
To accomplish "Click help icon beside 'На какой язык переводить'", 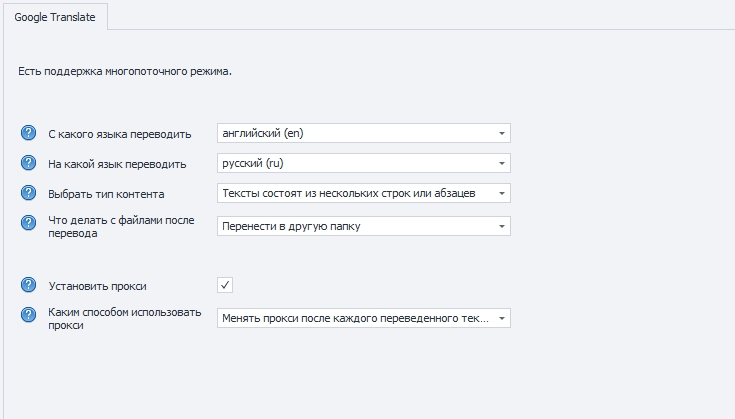I will pos(29,163).
